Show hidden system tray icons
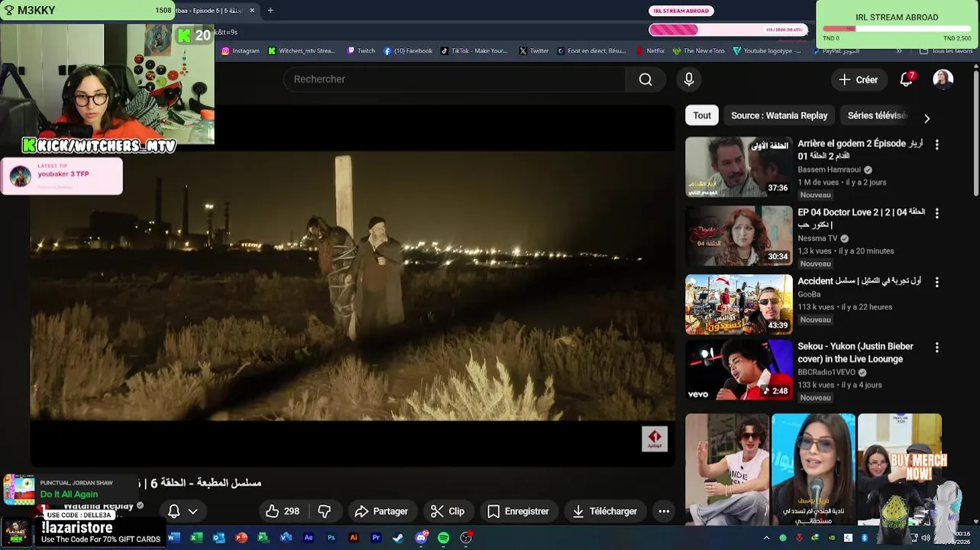The image size is (980, 550). point(766,538)
